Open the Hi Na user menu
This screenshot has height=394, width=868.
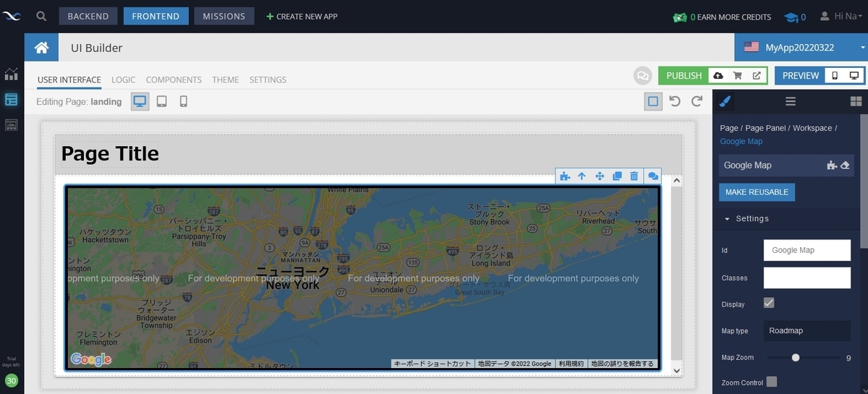(x=841, y=16)
